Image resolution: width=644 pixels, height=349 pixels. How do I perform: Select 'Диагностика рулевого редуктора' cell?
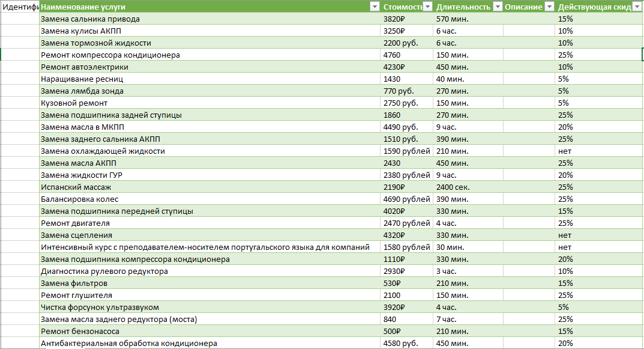210,271
